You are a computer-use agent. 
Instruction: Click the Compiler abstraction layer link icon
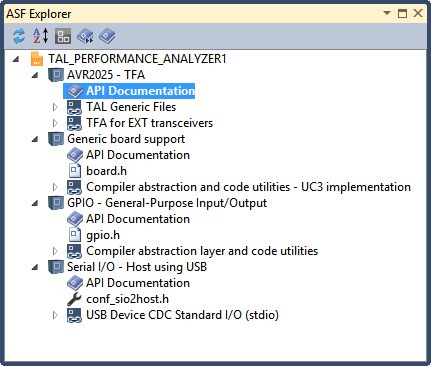[x=74, y=251]
